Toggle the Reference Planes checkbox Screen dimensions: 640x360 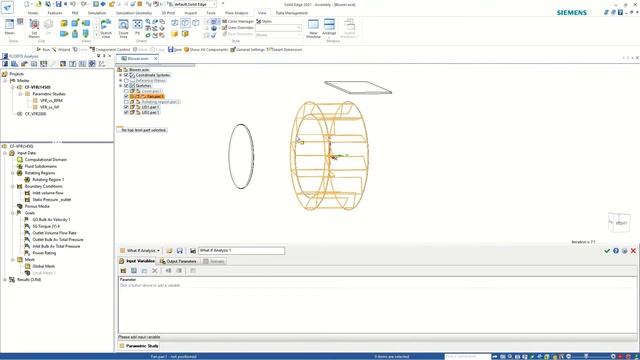126,80
